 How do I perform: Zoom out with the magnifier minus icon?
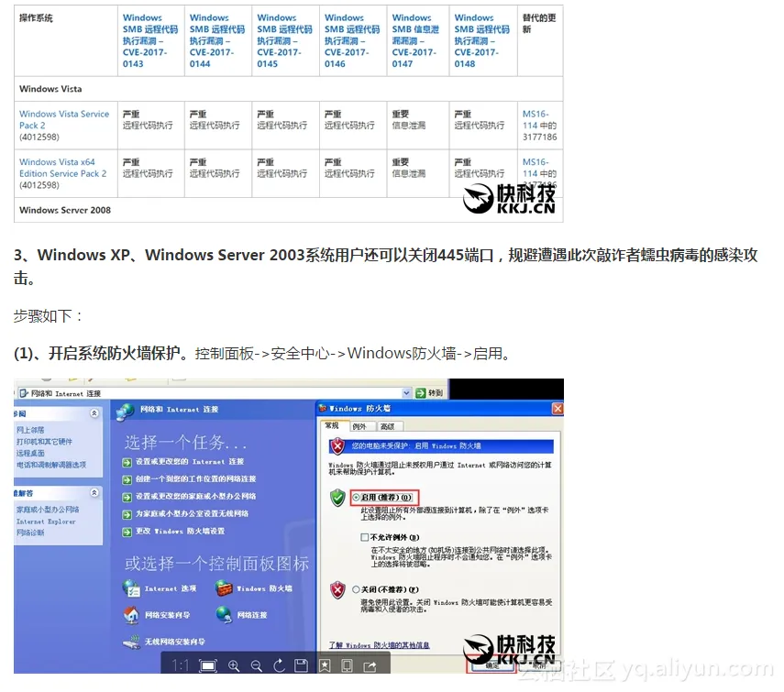click(x=257, y=665)
